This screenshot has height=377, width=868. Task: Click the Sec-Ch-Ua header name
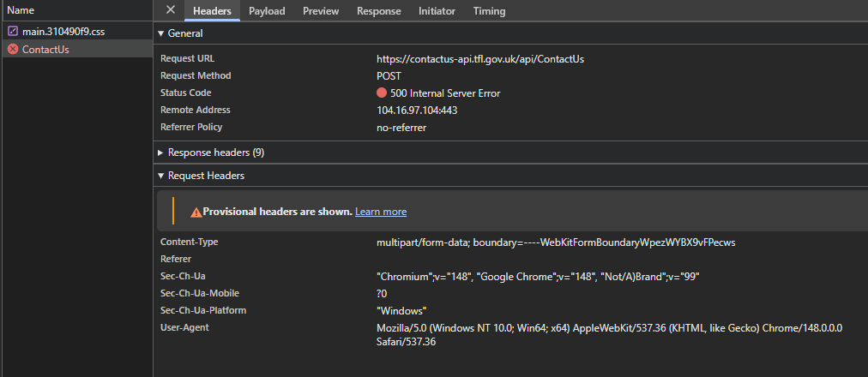coord(183,276)
